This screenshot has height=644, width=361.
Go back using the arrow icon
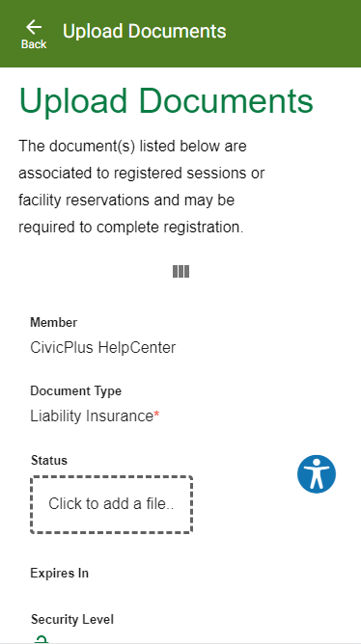(x=34, y=27)
